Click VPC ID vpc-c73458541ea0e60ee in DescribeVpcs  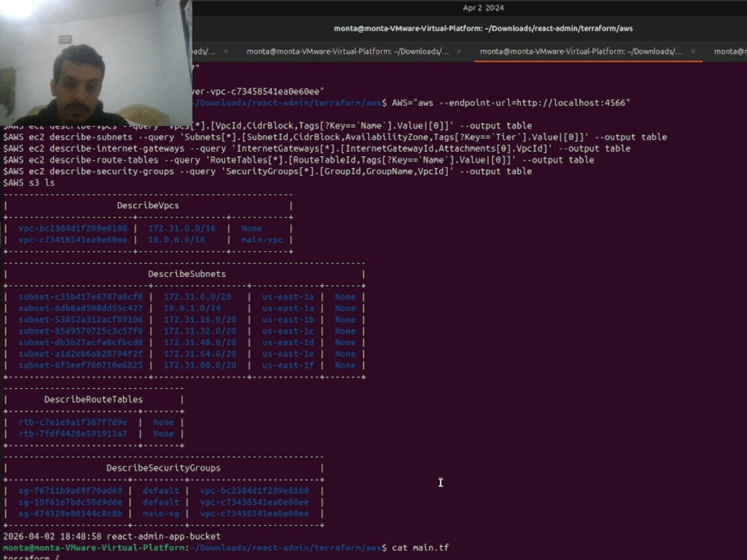73,240
